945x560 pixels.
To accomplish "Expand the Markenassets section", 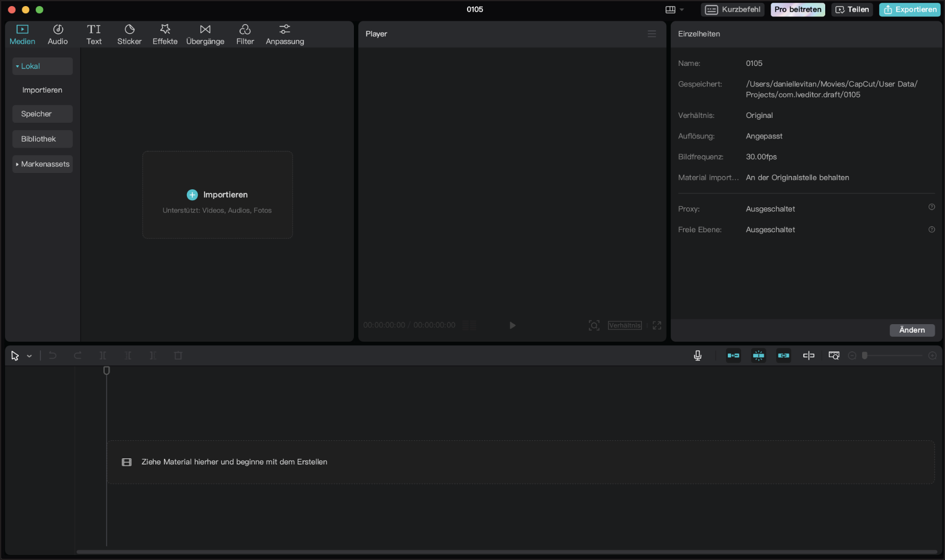I will tap(42, 164).
